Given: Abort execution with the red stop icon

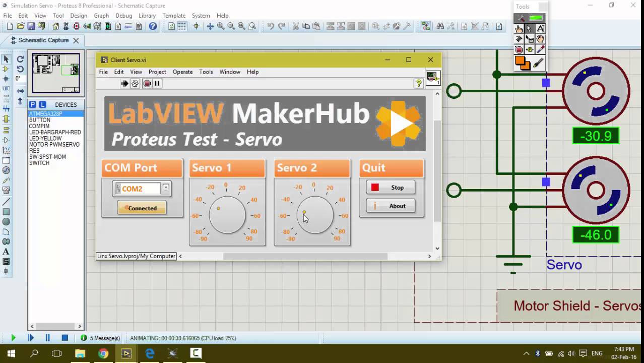Looking at the screenshot, I should pyautogui.click(x=147, y=84).
